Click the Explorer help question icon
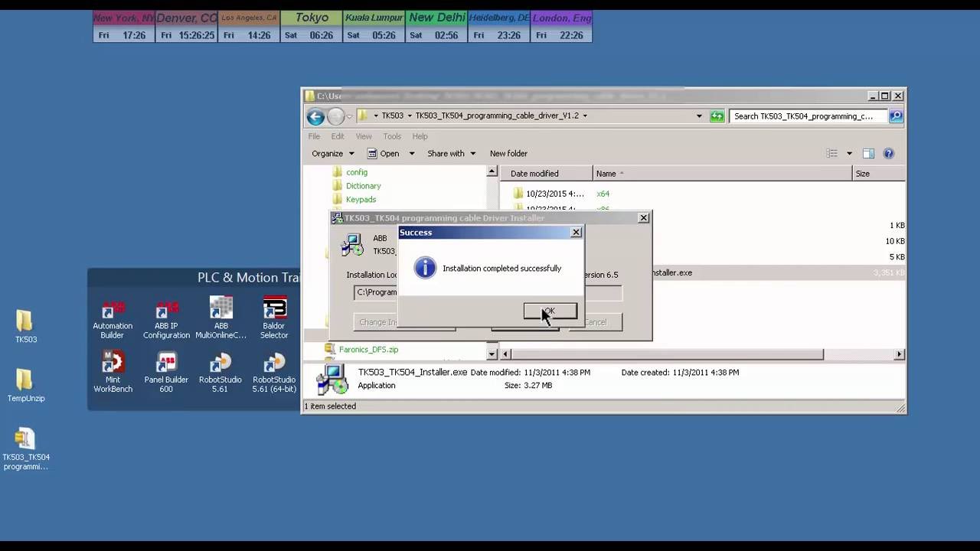The height and width of the screenshot is (551, 980). pos(889,154)
